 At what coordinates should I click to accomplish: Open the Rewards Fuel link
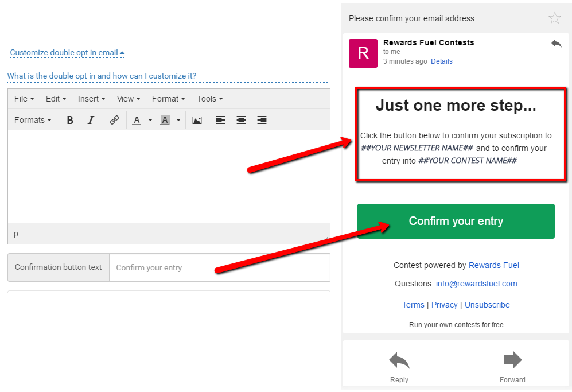(x=493, y=265)
